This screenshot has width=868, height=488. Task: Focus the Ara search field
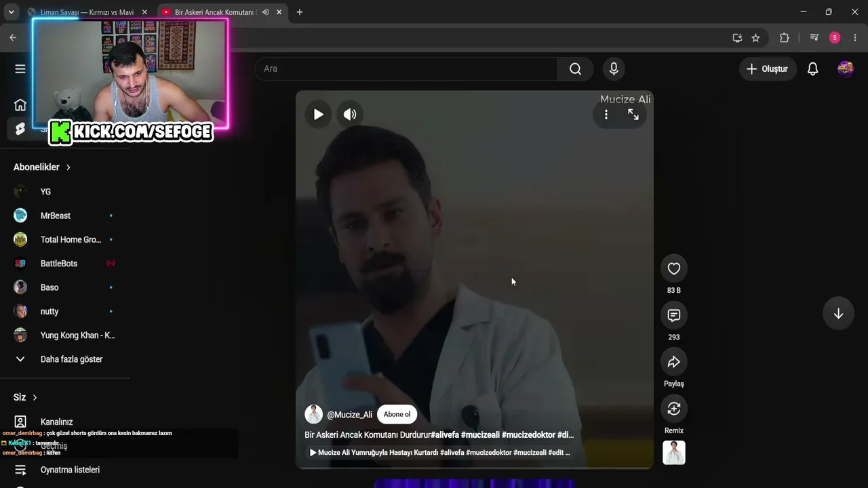coord(406,68)
